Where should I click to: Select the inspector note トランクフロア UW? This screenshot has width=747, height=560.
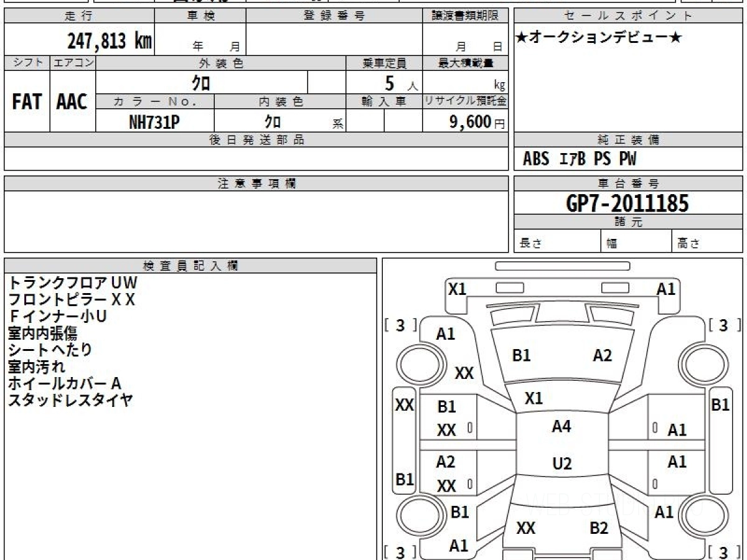72,282
